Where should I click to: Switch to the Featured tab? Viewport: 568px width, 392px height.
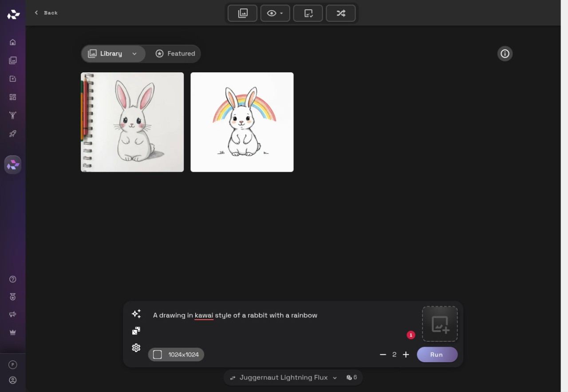175,54
